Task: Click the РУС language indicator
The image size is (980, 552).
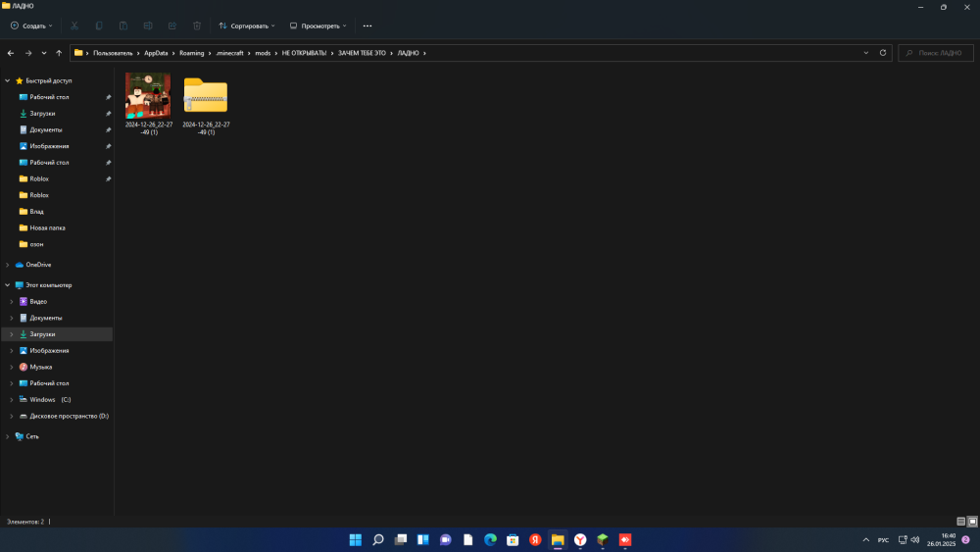Action: click(883, 540)
